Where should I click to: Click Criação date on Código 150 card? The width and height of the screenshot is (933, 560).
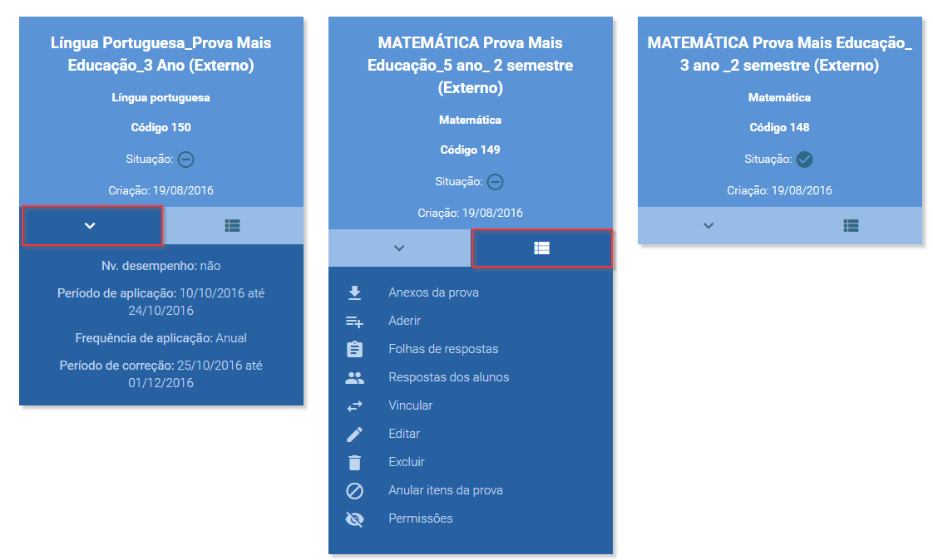coord(160,191)
